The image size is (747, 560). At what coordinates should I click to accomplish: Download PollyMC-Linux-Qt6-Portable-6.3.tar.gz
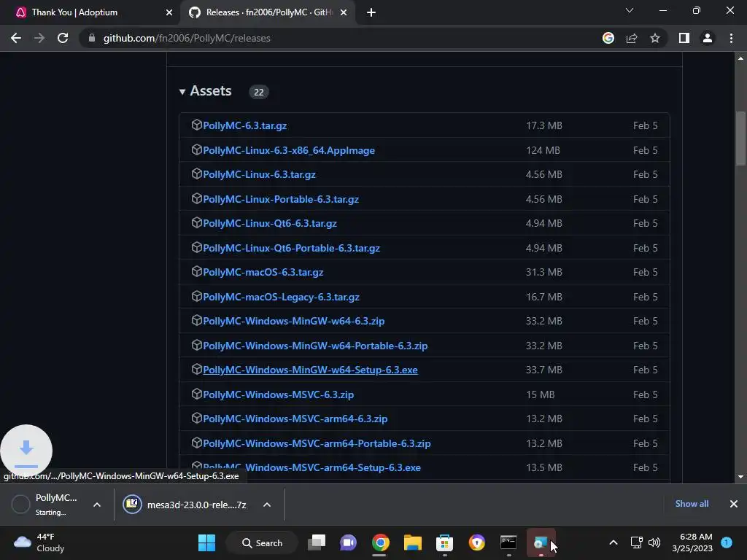(292, 248)
